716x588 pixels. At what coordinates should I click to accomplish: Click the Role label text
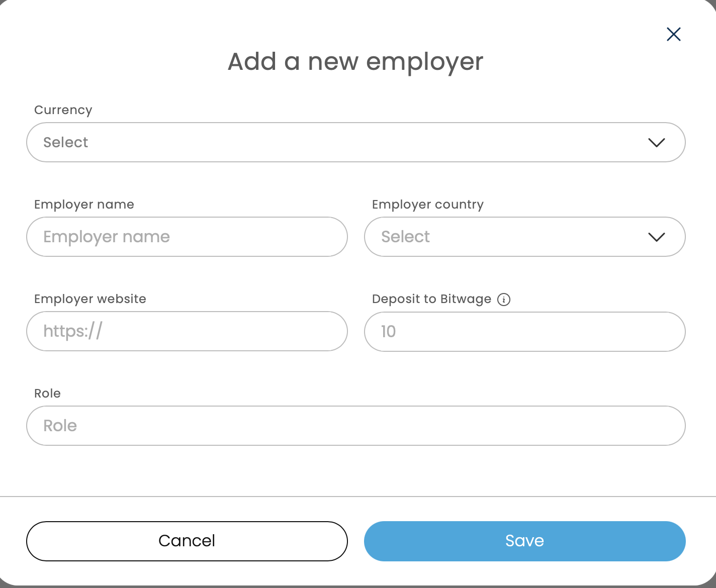[47, 394]
